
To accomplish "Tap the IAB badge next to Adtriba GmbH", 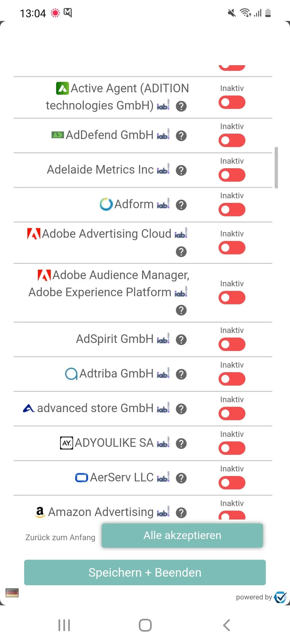I will (163, 374).
